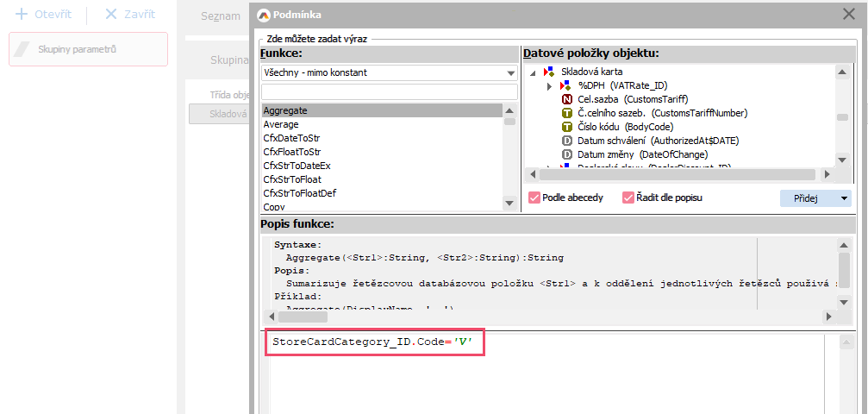Open the Přidej button dropdown arrow
This screenshot has width=868, height=414.
[x=843, y=198]
